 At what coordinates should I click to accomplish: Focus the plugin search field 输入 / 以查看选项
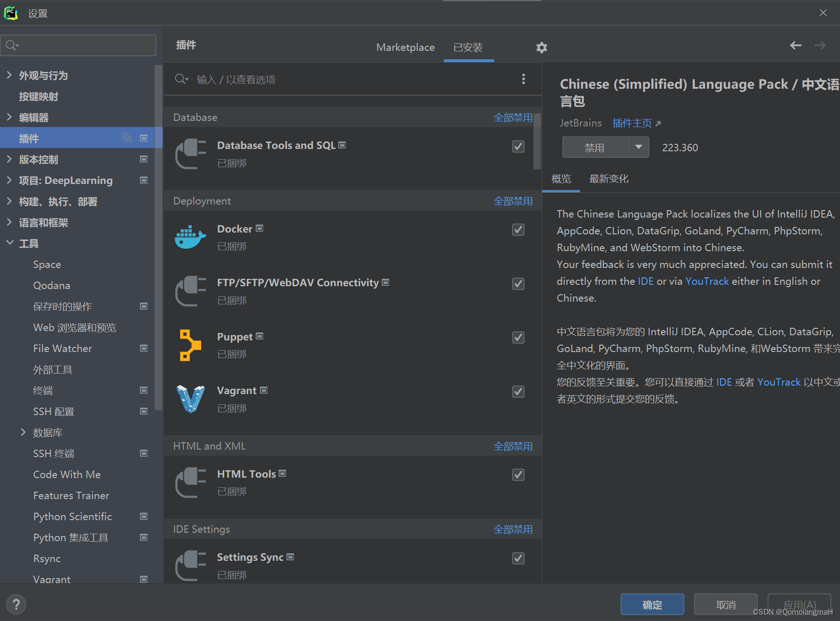click(x=345, y=79)
